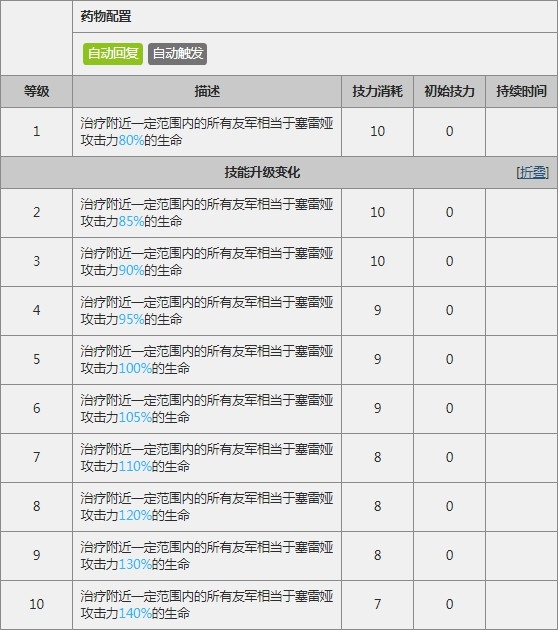
Task: Click the green 自动回复 tag
Action: pos(113,53)
